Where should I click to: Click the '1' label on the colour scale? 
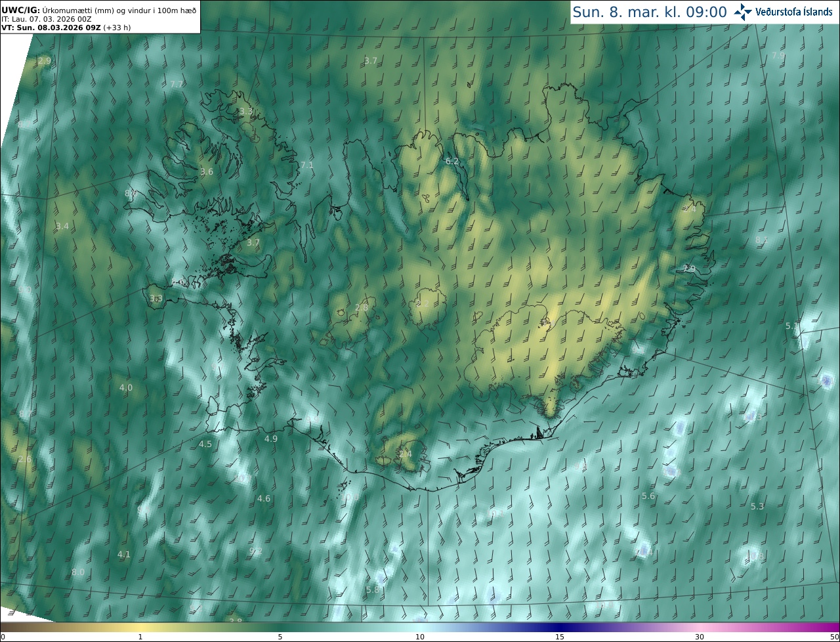[x=140, y=637]
